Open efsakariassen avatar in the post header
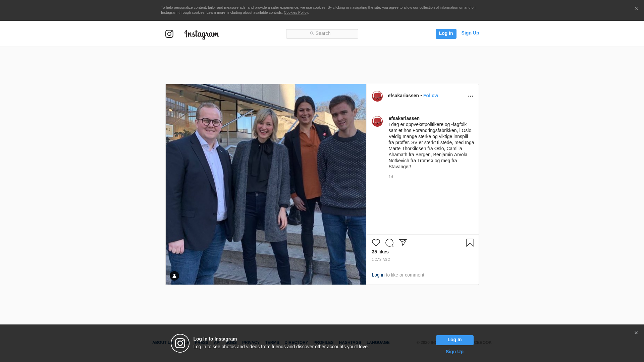 point(377,96)
